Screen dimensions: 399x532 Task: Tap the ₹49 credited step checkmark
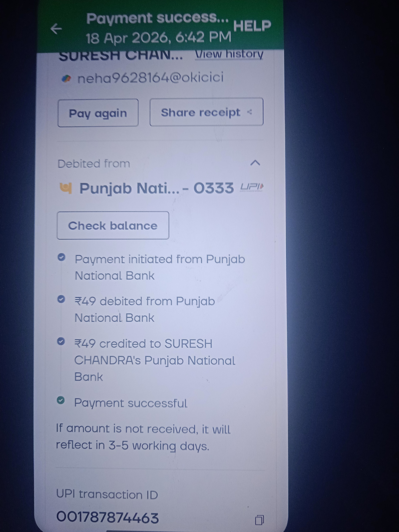point(61,341)
